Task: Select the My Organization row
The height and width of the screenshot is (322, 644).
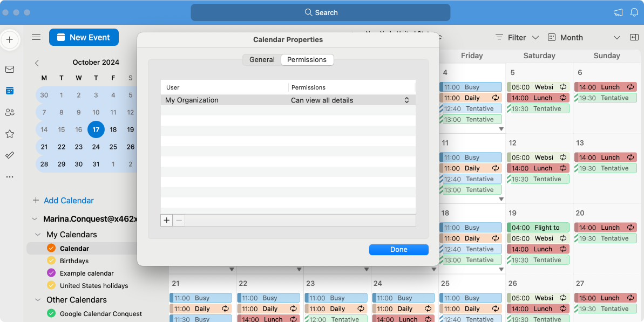Action: coord(288,100)
